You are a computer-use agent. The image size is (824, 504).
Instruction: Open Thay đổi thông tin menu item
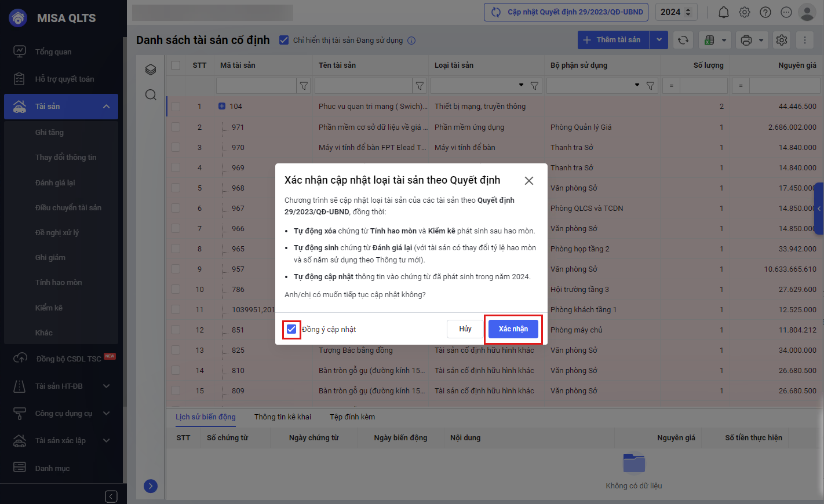coord(66,157)
